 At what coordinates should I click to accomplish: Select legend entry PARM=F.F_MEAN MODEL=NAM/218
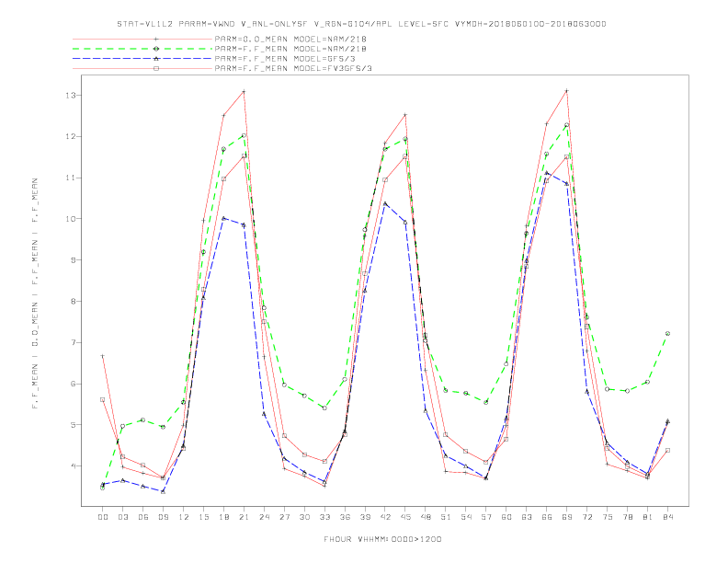pos(290,49)
